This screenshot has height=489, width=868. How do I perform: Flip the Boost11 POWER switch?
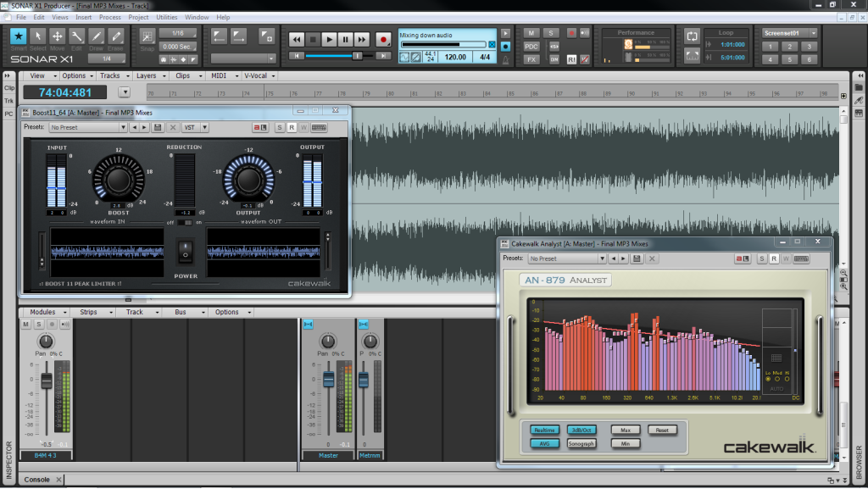tap(185, 252)
